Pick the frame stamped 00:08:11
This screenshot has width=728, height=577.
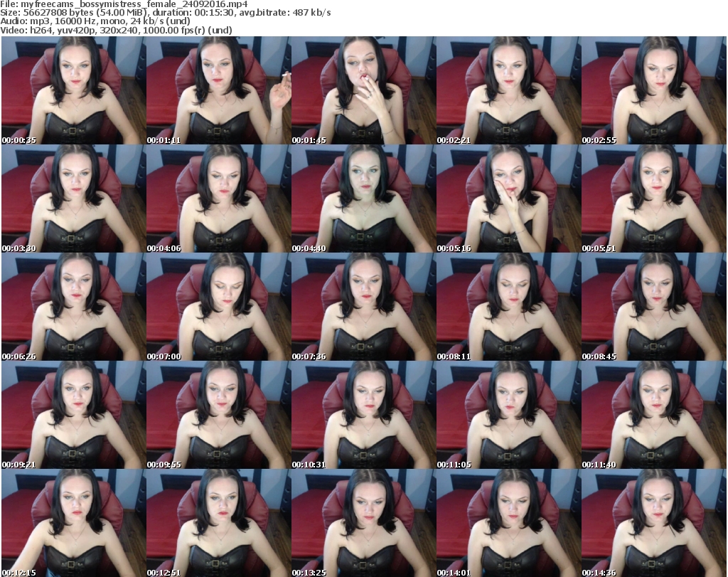tap(508, 307)
